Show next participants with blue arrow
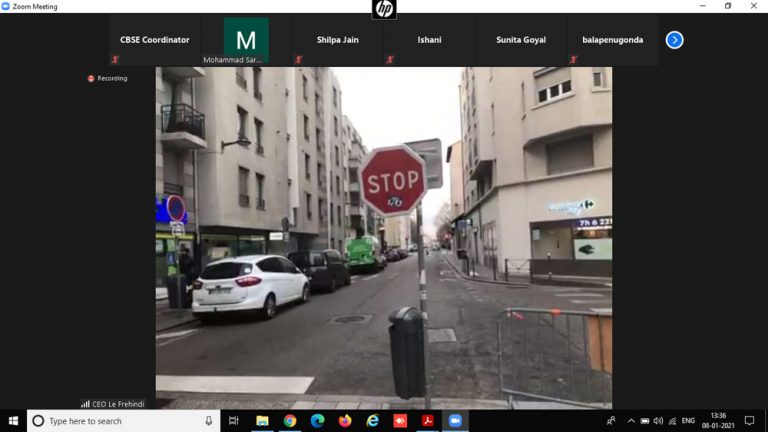Screen dimensions: 768x432 tap(674, 40)
